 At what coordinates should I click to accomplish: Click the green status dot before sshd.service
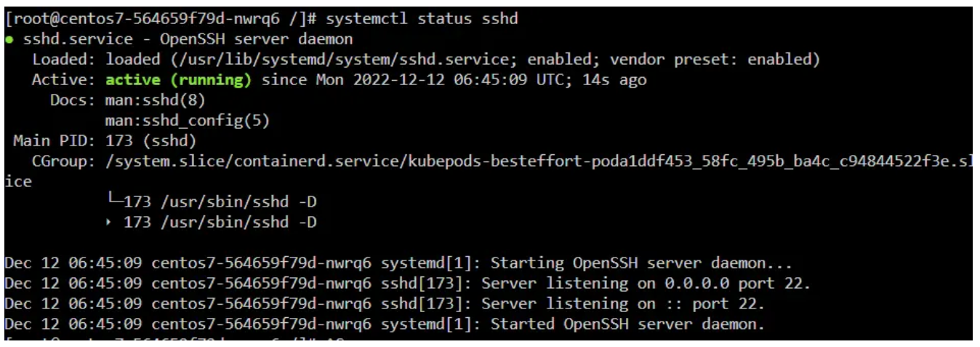coord(8,40)
